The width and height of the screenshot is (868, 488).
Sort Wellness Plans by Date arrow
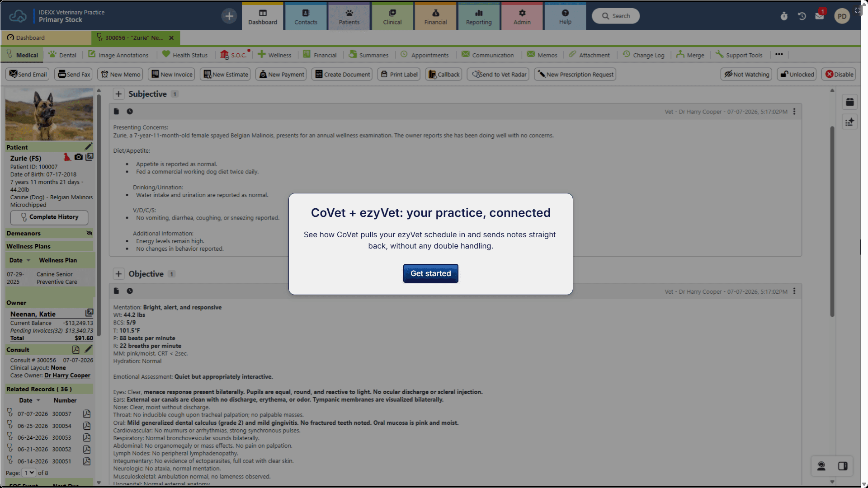coord(28,260)
